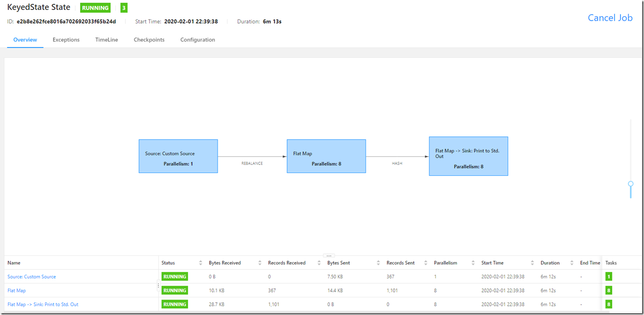Open the Configuration tab

pyautogui.click(x=198, y=40)
